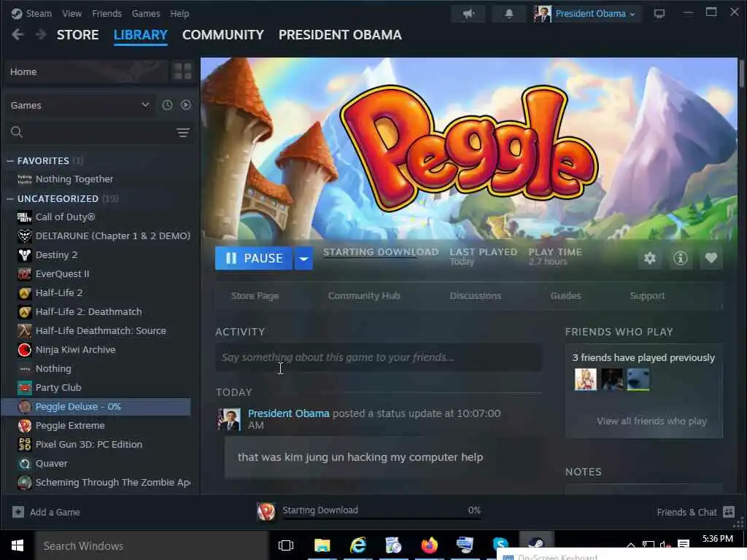This screenshot has height=560, width=747.
Task: Click the Home button in the library sidebar
Action: 88,71
